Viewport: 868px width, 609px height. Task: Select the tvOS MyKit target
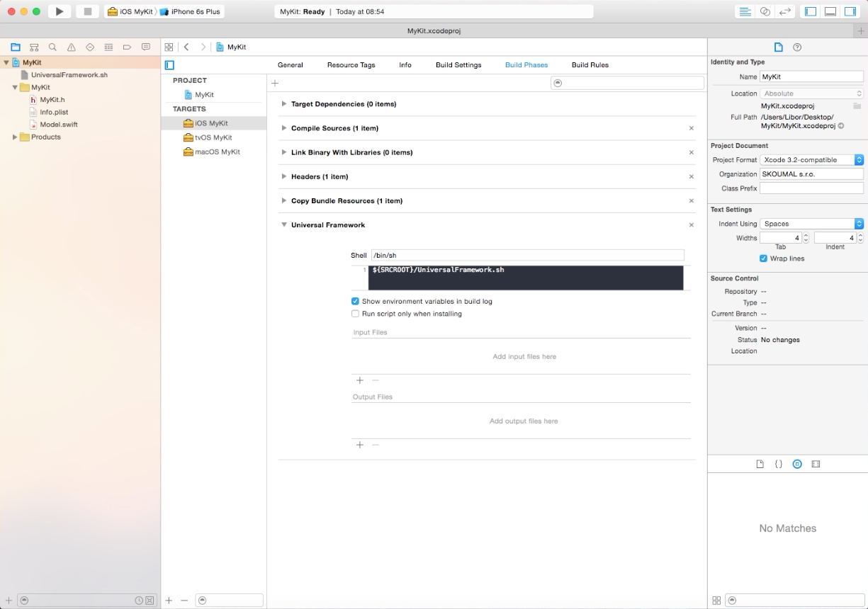[214, 137]
